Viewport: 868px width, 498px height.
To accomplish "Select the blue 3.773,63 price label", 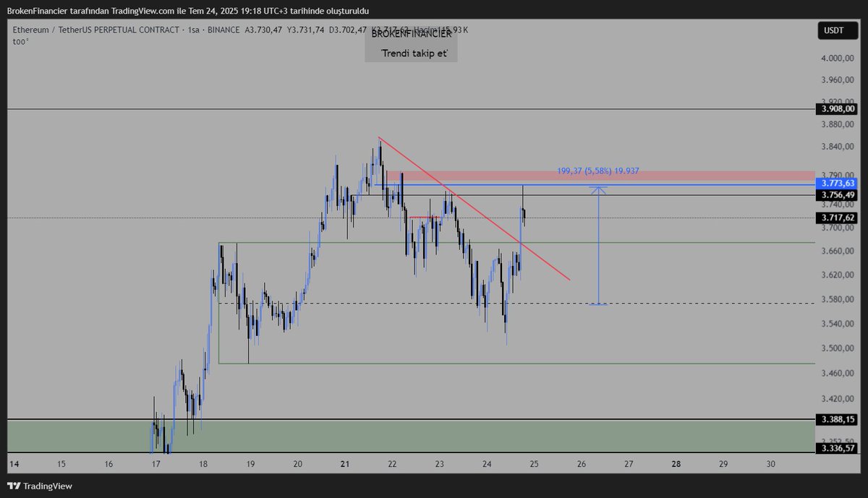I will pos(838,184).
